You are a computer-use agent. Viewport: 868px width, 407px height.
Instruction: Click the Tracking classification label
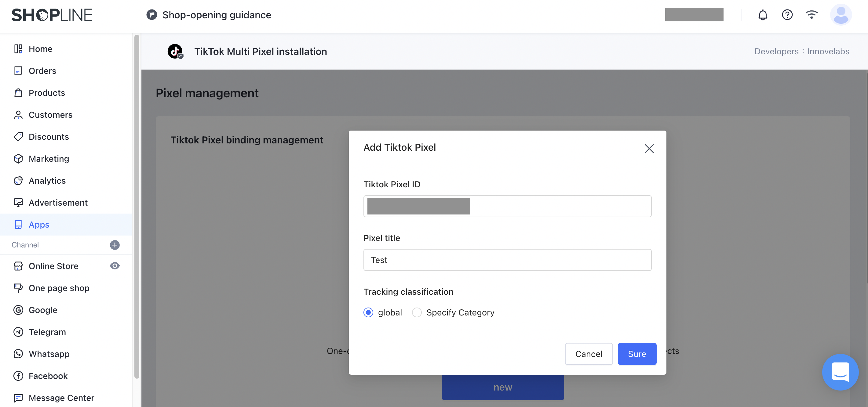pyautogui.click(x=408, y=292)
